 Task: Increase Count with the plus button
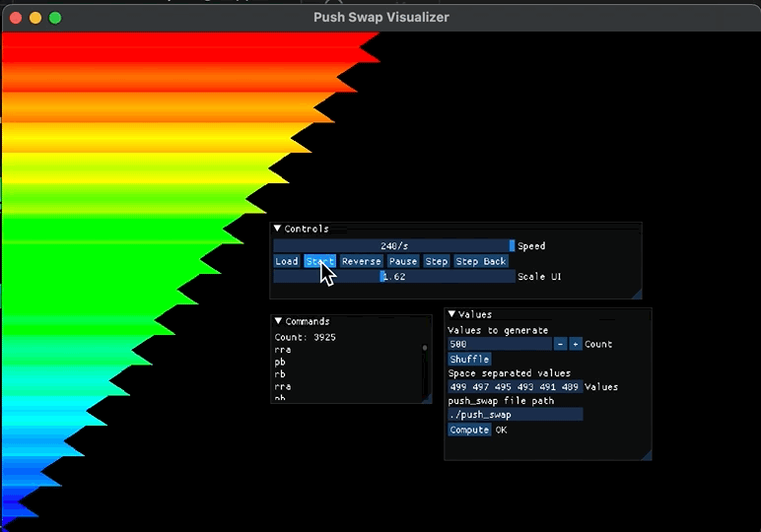(576, 344)
